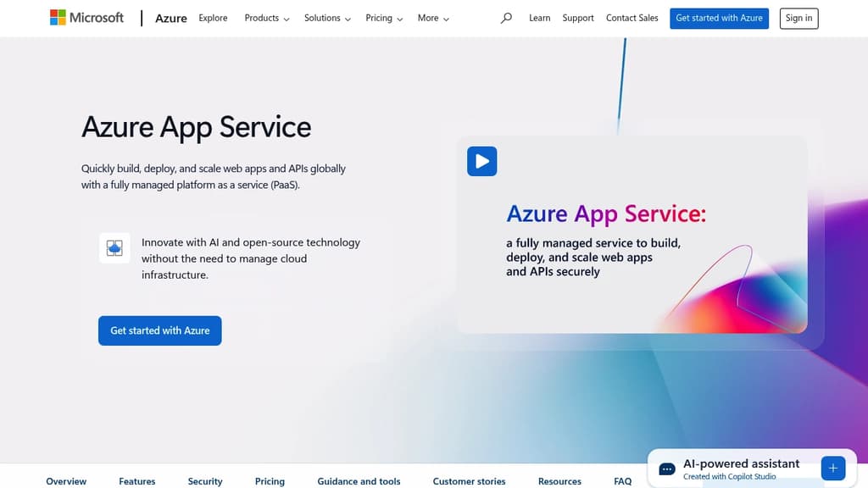The width and height of the screenshot is (868, 488).
Task: Select the Pricing section tab
Action: [270, 481]
